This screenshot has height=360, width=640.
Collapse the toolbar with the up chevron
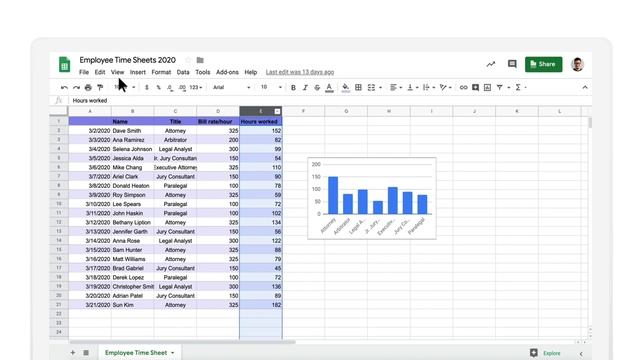tap(585, 87)
